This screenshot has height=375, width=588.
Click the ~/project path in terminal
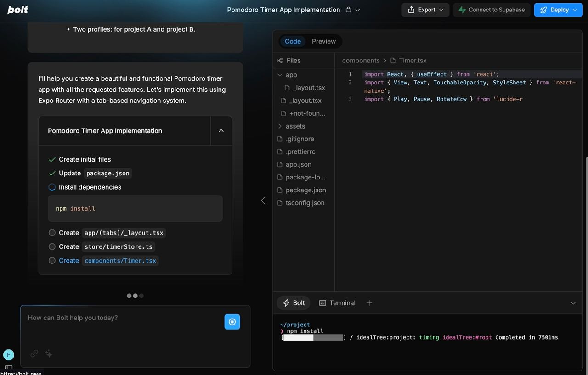coord(295,325)
